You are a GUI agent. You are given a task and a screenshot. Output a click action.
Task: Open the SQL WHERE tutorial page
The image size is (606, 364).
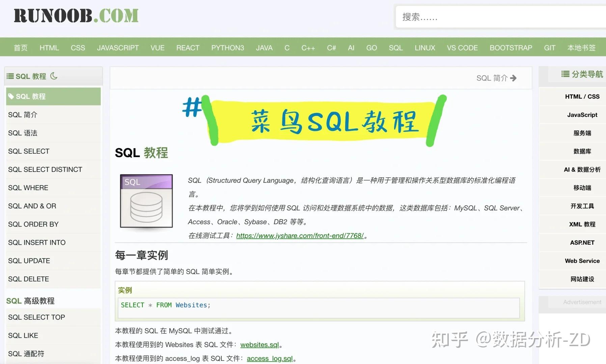point(28,187)
